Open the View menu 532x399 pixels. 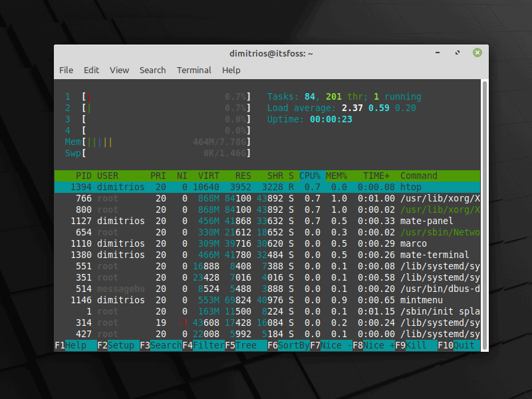(x=119, y=70)
